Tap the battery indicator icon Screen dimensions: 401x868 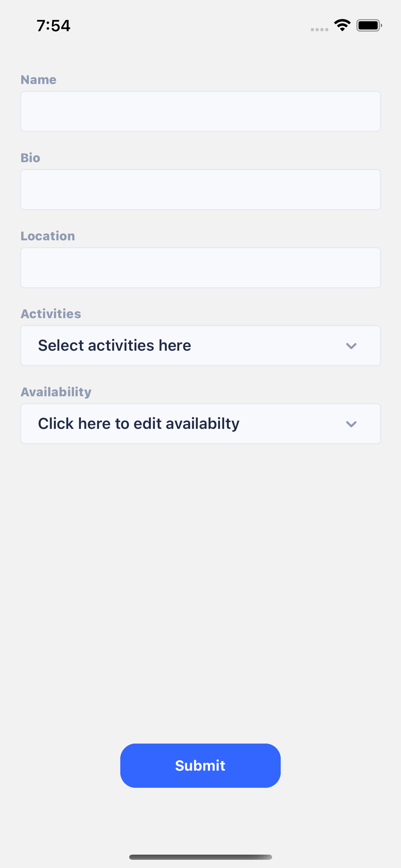coord(369,25)
